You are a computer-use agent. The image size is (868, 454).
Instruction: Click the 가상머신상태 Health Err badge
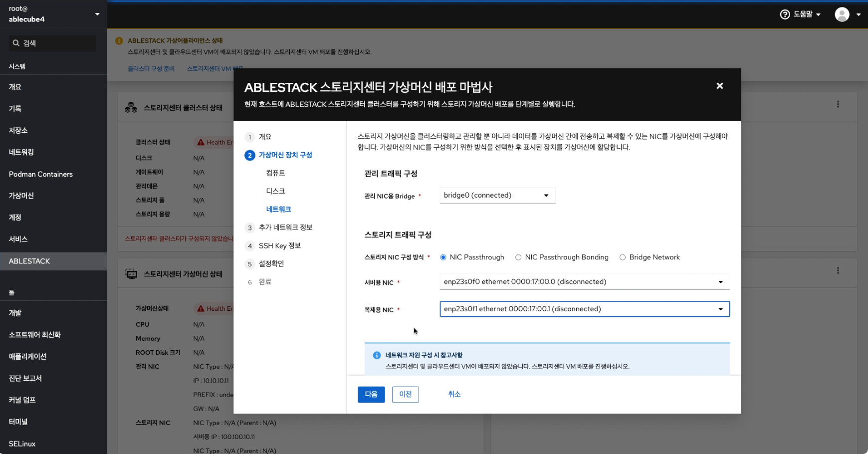coord(214,308)
